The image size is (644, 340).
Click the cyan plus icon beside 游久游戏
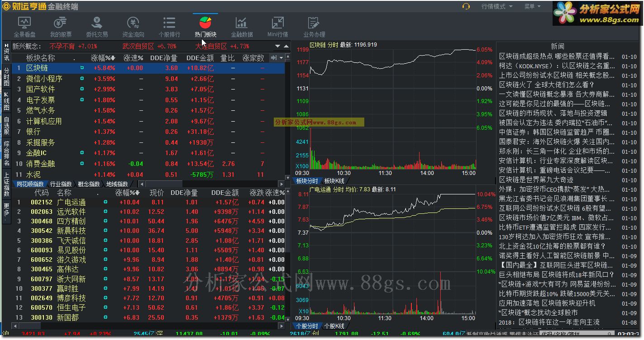(x=105, y=260)
